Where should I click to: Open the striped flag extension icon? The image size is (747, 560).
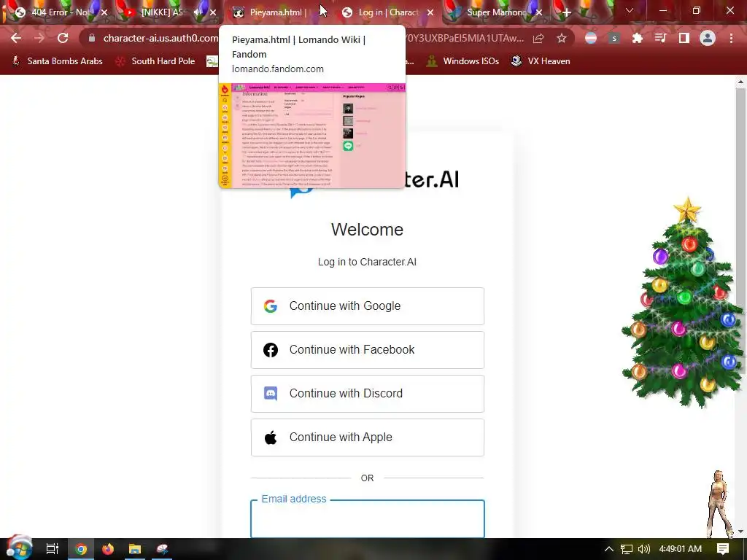pyautogui.click(x=591, y=38)
